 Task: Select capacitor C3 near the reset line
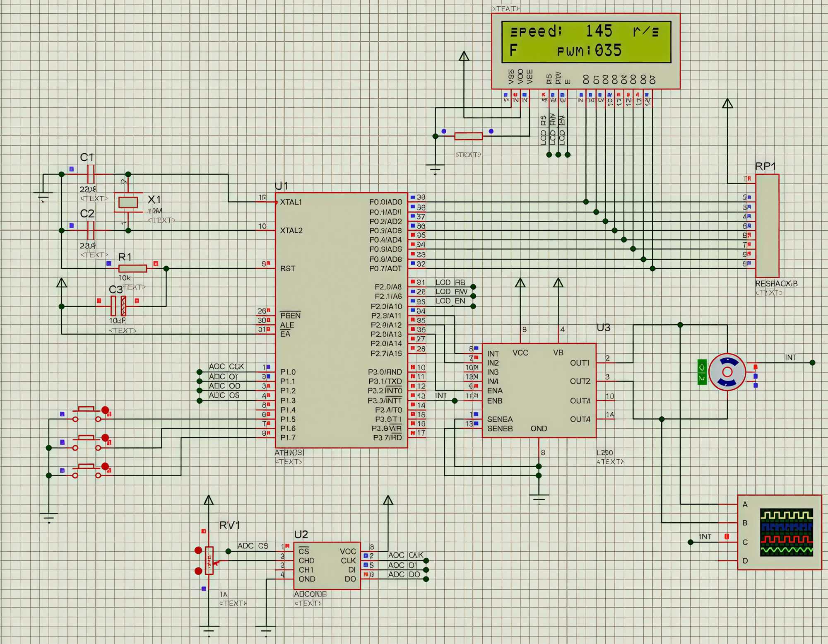pos(118,306)
